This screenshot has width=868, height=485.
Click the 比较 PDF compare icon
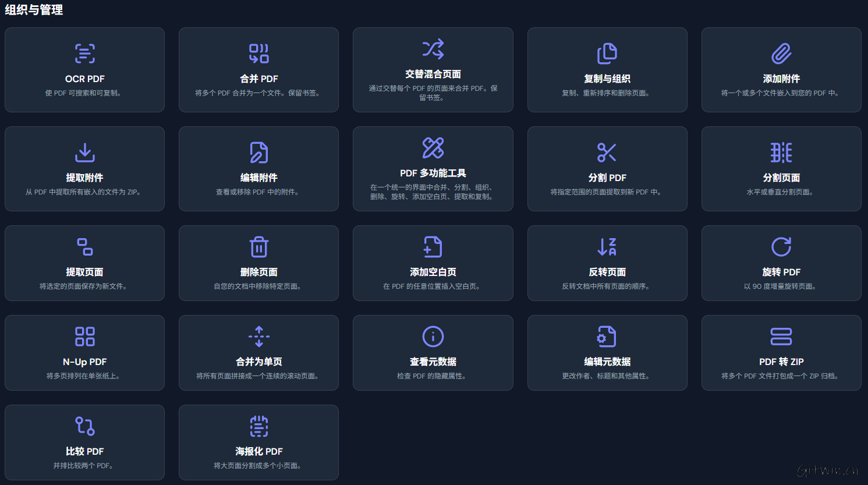84,426
